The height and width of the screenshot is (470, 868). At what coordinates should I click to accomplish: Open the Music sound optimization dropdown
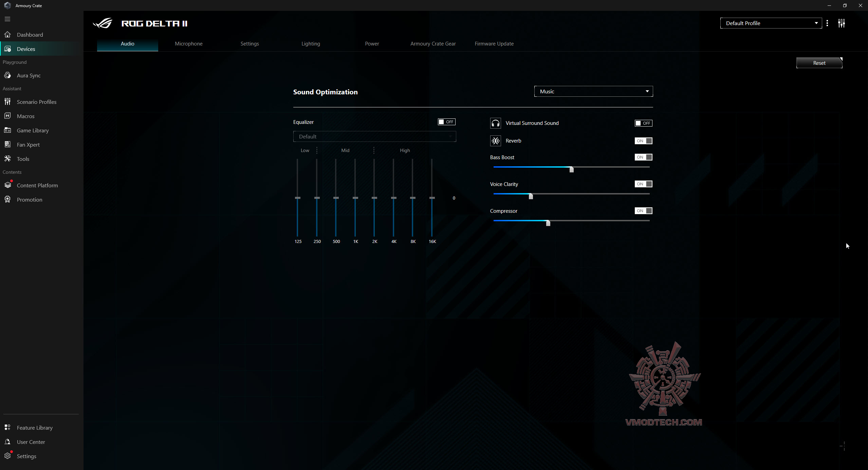tap(593, 91)
